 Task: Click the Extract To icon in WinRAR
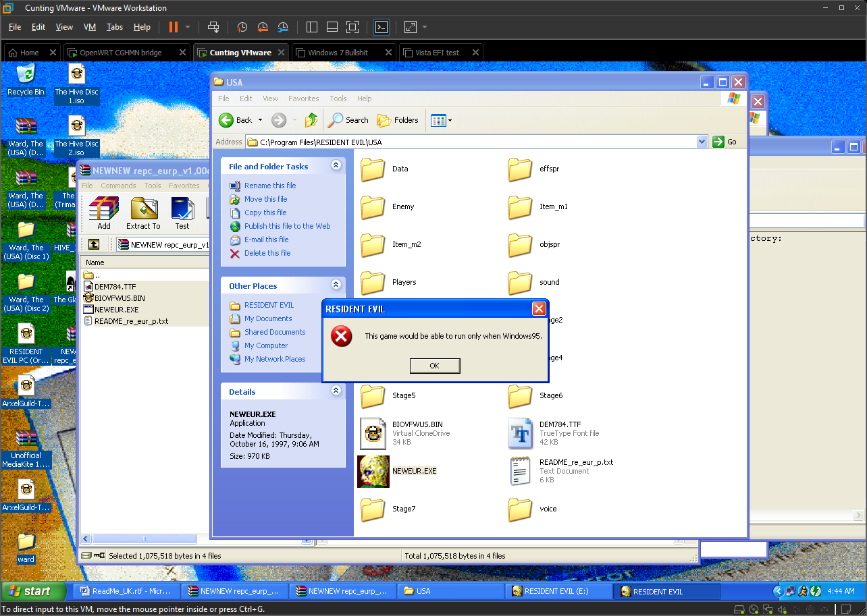[x=143, y=213]
